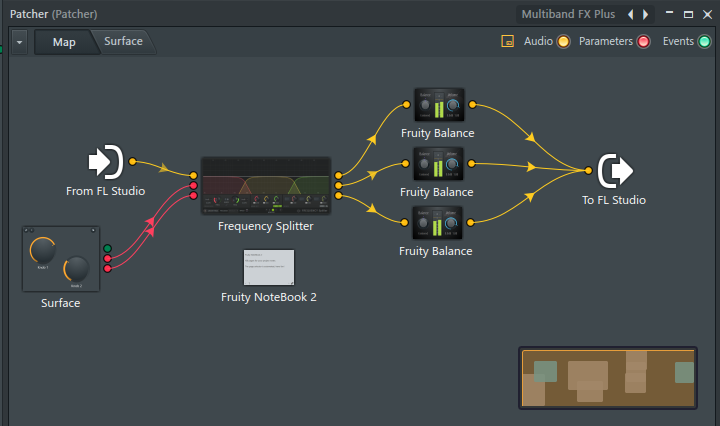Open the Patcher options dropdown arrow
The height and width of the screenshot is (426, 720).
coord(19,42)
